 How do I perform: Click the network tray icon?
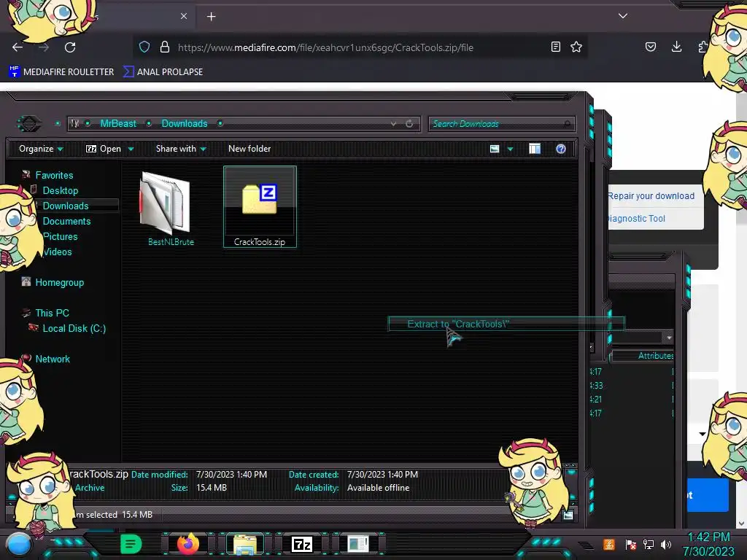649,544
